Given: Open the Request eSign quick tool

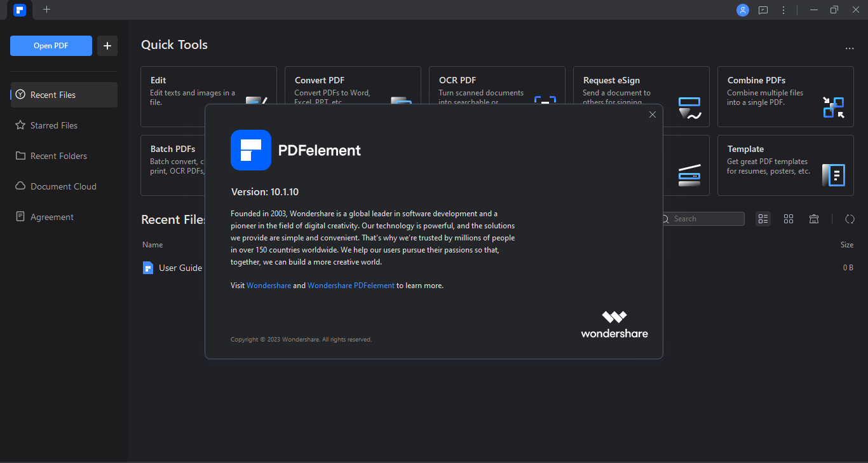Looking at the screenshot, I should [641, 97].
